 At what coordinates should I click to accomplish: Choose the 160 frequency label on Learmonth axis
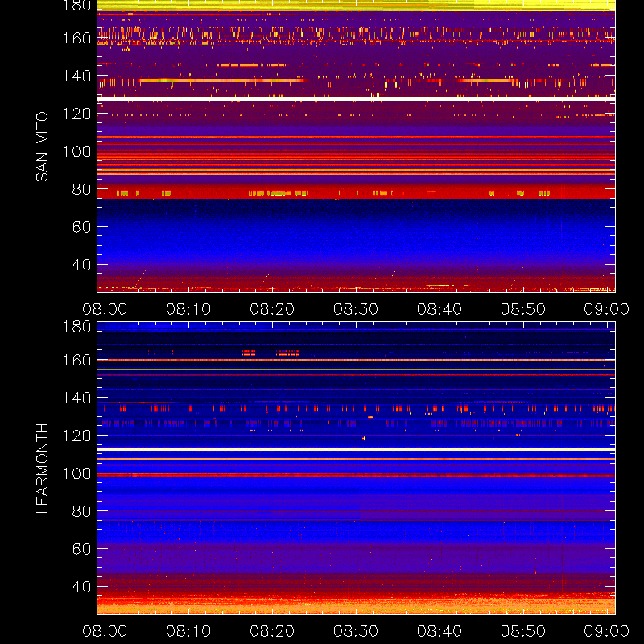pyautogui.click(x=76, y=360)
